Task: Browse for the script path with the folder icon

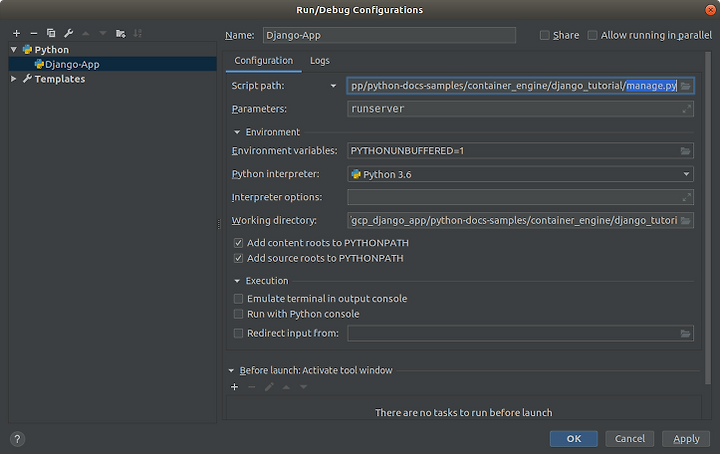Action: 686,86
